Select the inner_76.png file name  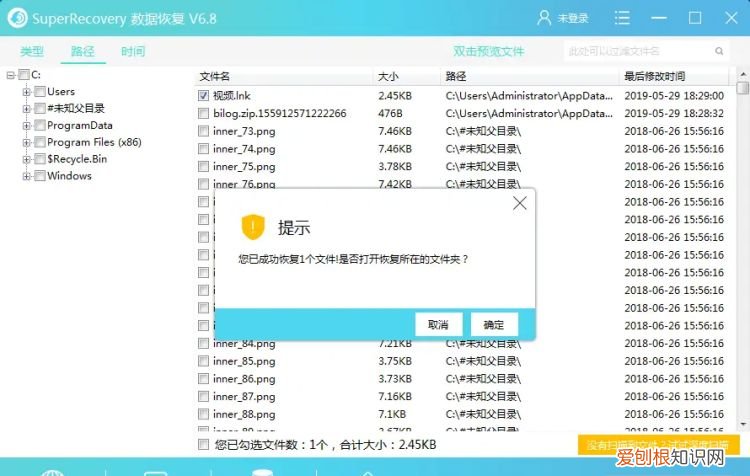[244, 184]
